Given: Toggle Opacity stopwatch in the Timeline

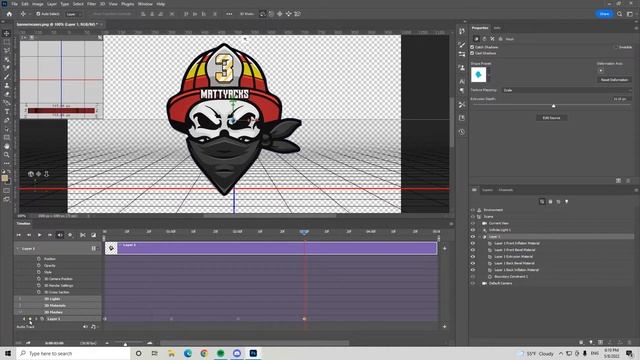Looking at the screenshot, I should click(39, 265).
